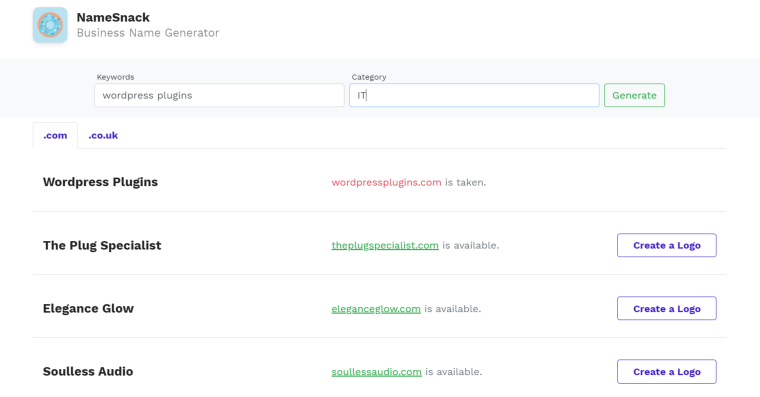Create a Logo for The Plug Specialist
The image size is (760, 397).
click(666, 245)
